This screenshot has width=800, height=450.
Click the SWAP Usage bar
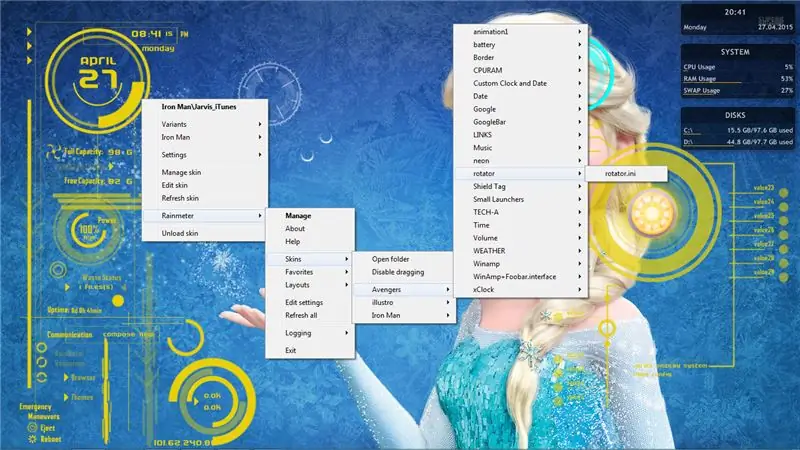pos(738,91)
